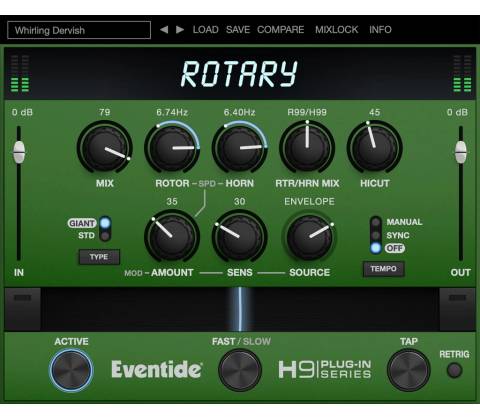The width and height of the screenshot is (480, 420).
Task: Toggle COMPARE in the top bar
Action: click(280, 30)
